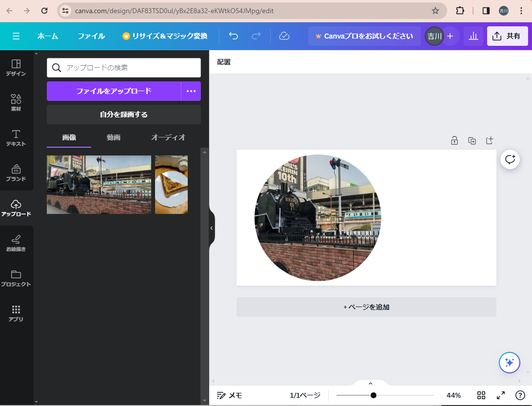Open the 素材 (Elements) sidebar panel

pos(16,102)
